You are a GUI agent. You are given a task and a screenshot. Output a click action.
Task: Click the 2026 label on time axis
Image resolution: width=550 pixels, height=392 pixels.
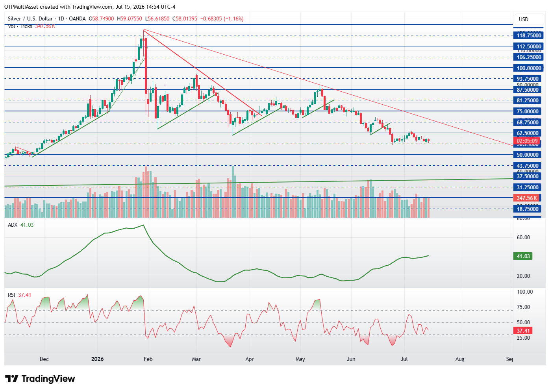97,359
